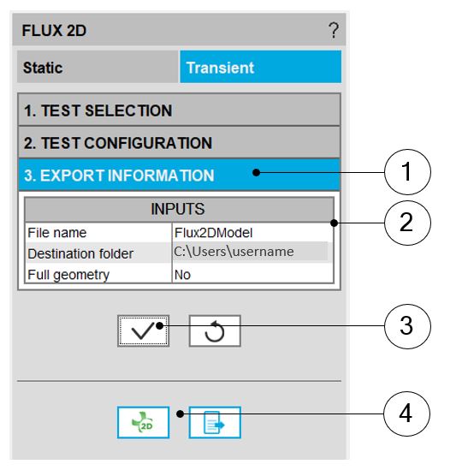Click callout number 4 circle
Image resolution: width=462 pixels, height=476 pixels.
(406, 414)
